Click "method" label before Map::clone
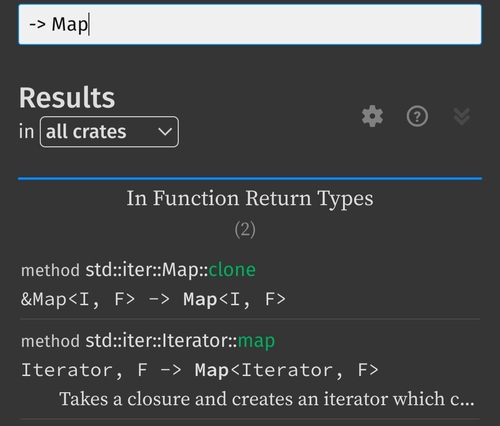The height and width of the screenshot is (426, 500). click(x=50, y=270)
